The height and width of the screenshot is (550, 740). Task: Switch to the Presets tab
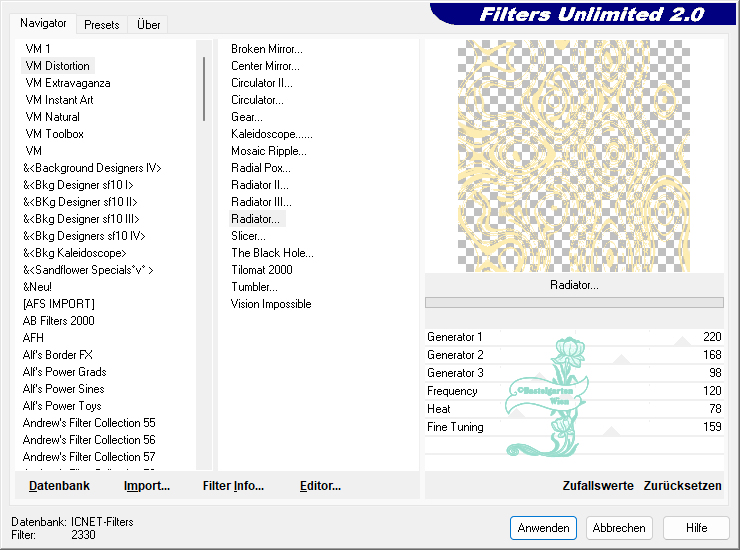(102, 24)
